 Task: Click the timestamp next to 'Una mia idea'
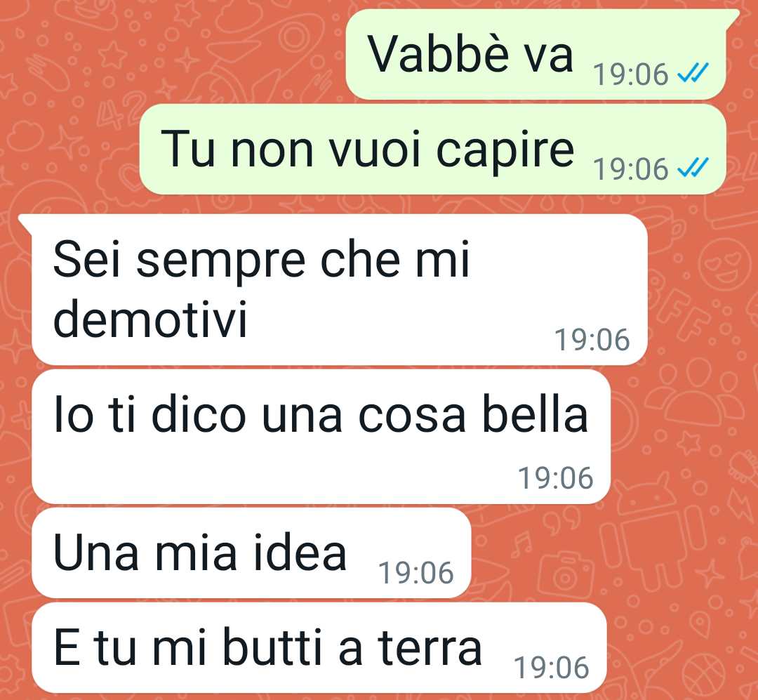(x=415, y=573)
